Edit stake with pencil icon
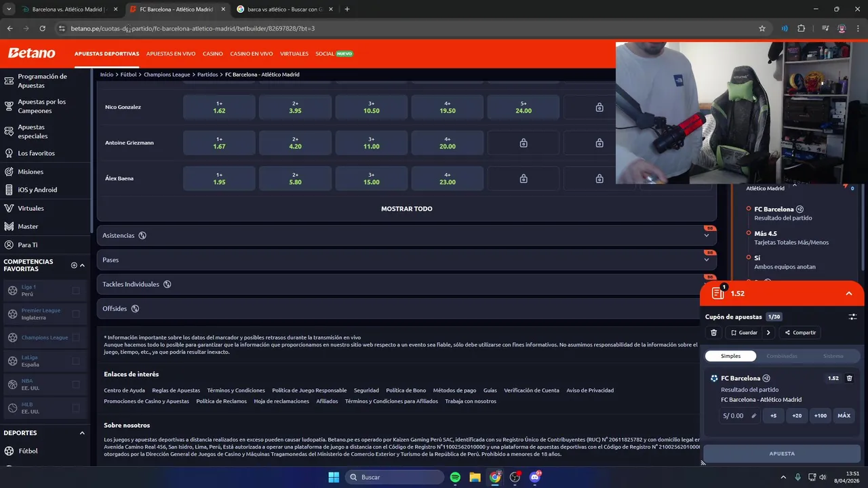The width and height of the screenshot is (868, 488). coord(753,415)
